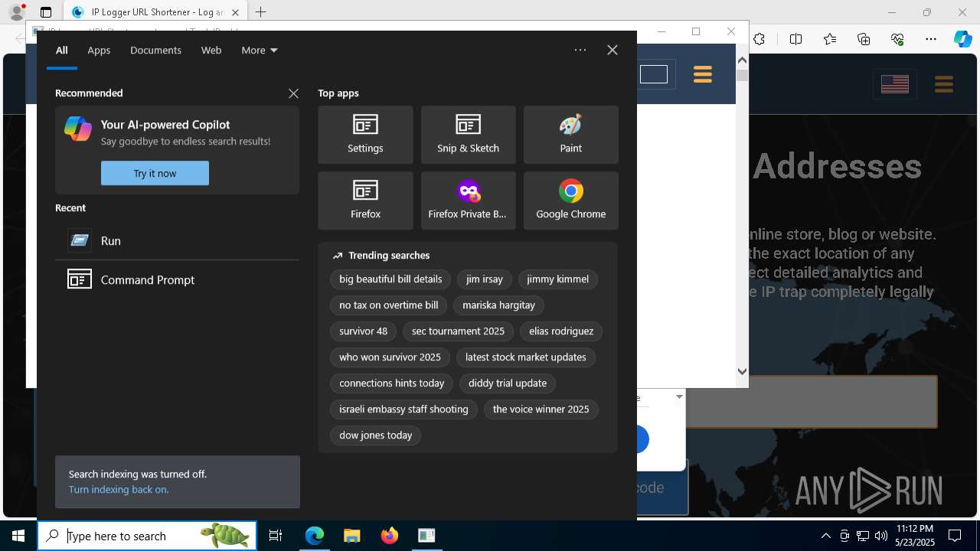Select IP Logger URL Shortener browser tab
Image resolution: width=980 pixels, height=551 pixels.
[x=155, y=12]
